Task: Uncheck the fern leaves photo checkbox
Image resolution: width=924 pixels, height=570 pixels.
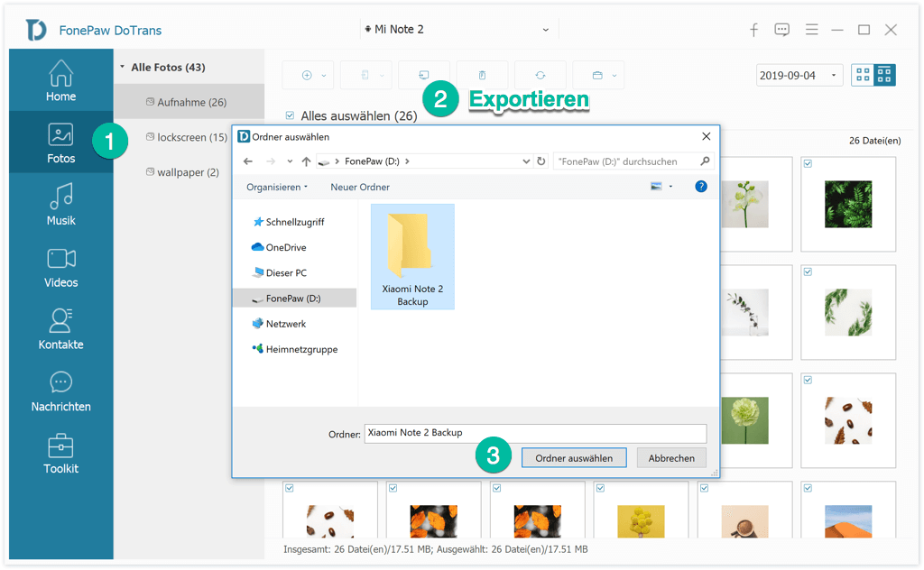Action: pyautogui.click(x=808, y=164)
